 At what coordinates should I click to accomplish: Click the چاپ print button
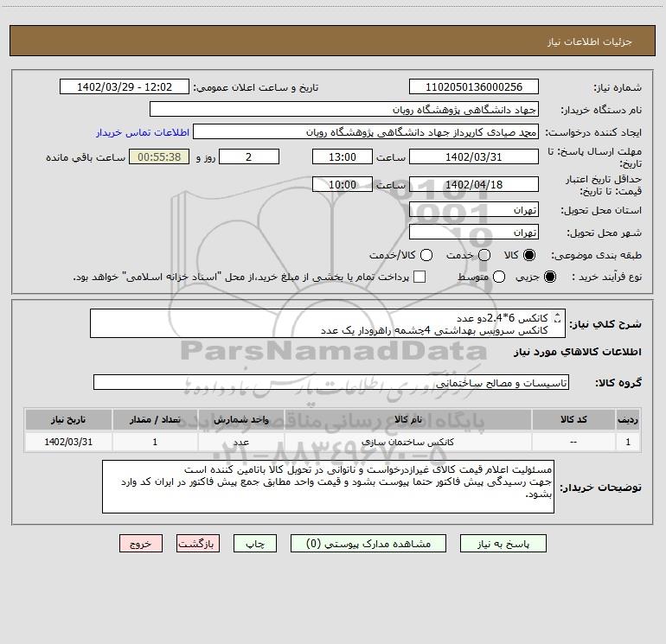tap(255, 544)
